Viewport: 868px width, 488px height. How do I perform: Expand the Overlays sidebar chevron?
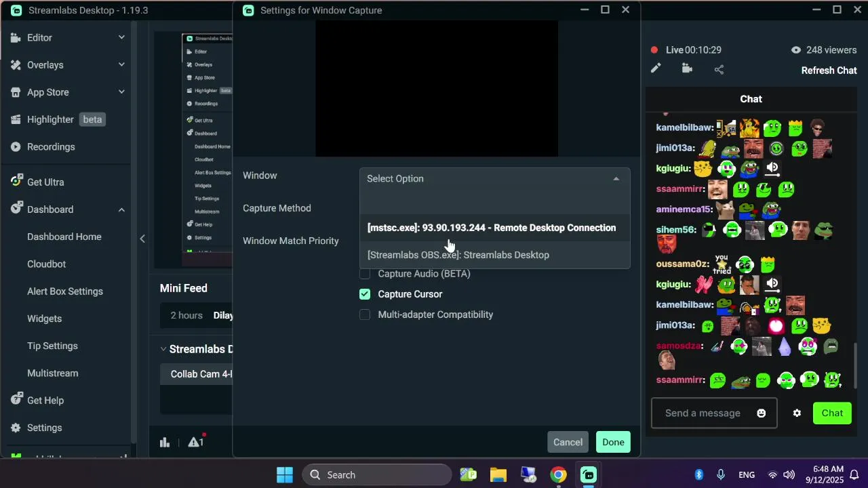tap(121, 64)
